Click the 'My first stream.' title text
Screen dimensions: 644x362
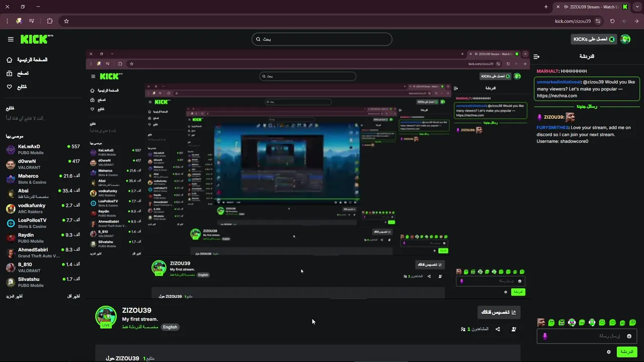pos(140,319)
